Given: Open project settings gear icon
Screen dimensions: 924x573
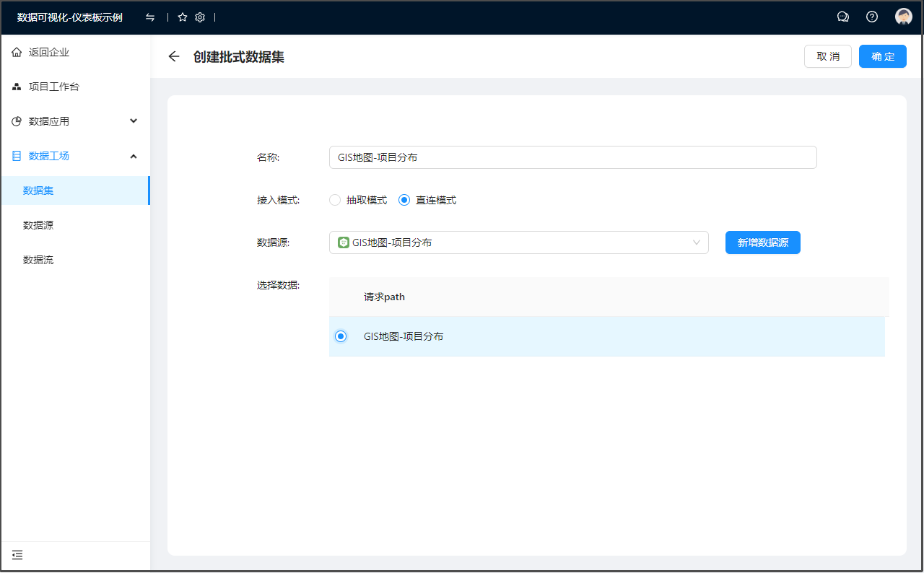Looking at the screenshot, I should click(200, 17).
